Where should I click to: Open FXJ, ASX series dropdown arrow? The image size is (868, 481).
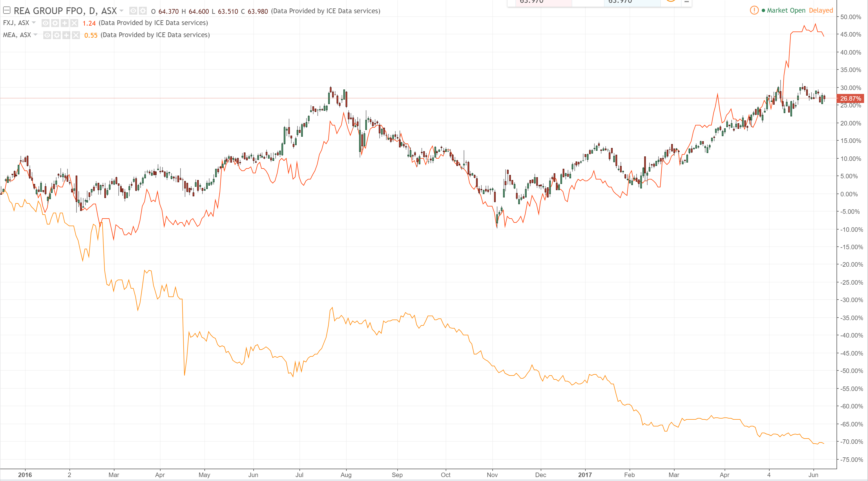pos(34,23)
